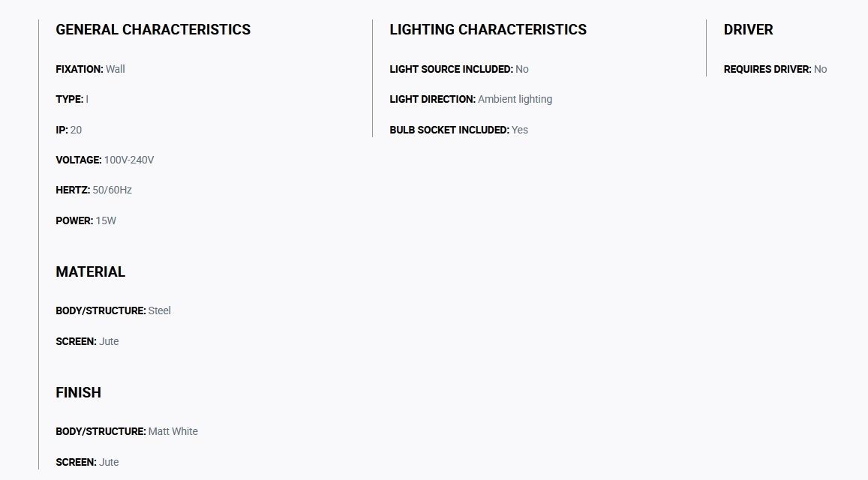Click the Material section heading
The image size is (868, 480).
click(90, 271)
